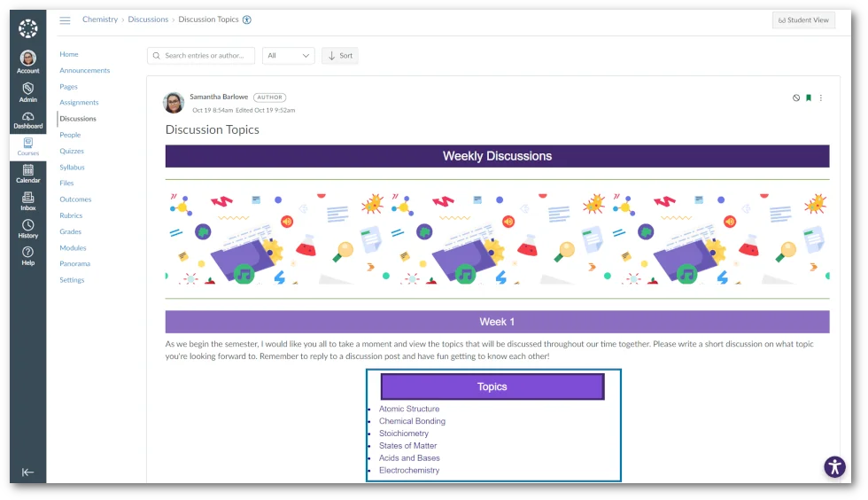Select Discussions in course navigation
The image size is (868, 500).
click(x=78, y=119)
